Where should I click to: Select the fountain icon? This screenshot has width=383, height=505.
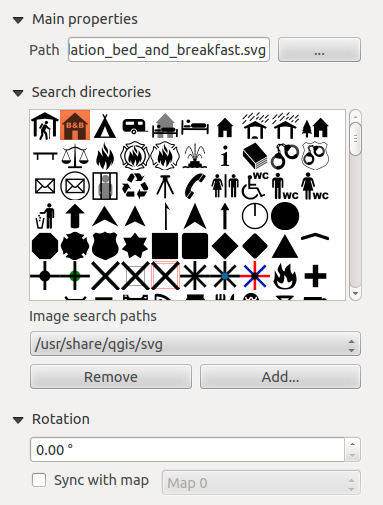195,156
